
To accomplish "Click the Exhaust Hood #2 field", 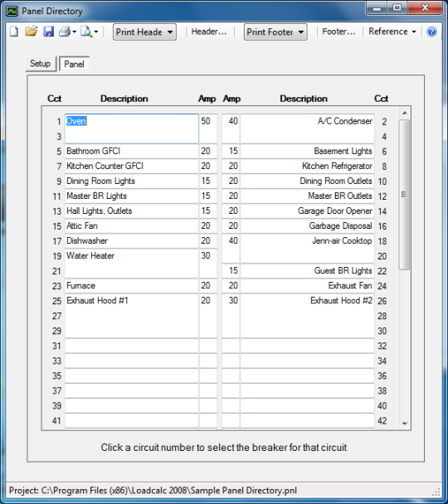I will tap(307, 316).
